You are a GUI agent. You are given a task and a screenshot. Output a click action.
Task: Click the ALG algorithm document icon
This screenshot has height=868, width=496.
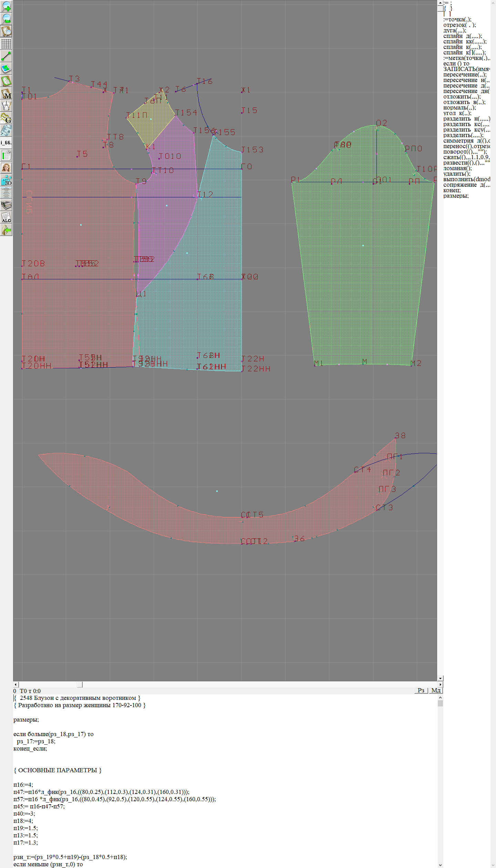tap(6, 217)
